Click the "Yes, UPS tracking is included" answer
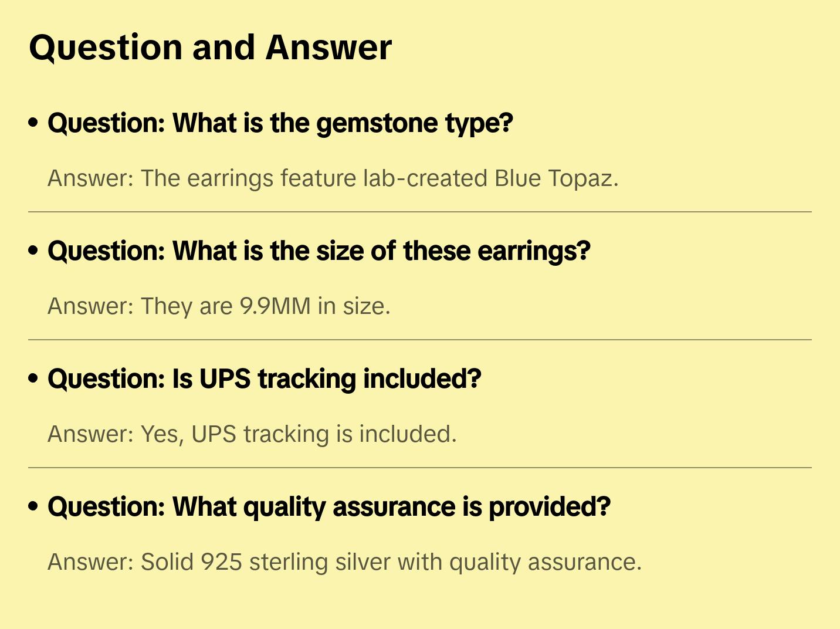This screenshot has height=629, width=840. pos(252,434)
